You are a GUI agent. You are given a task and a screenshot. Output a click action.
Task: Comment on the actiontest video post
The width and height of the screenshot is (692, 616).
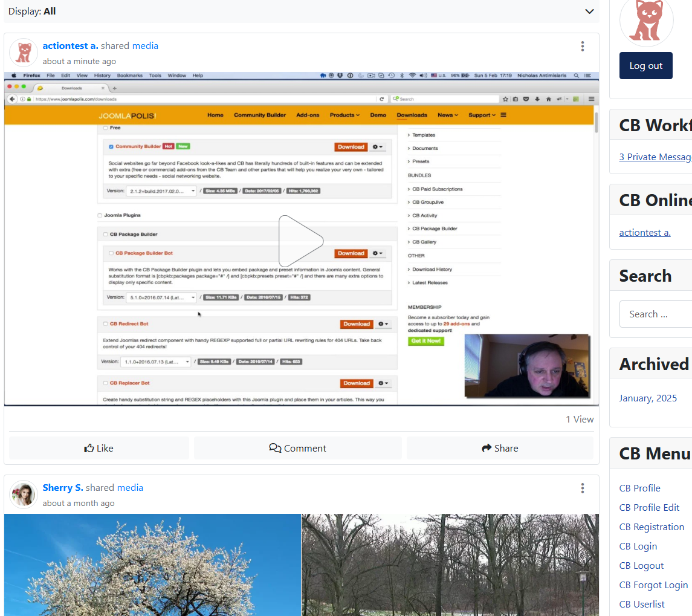tap(297, 448)
